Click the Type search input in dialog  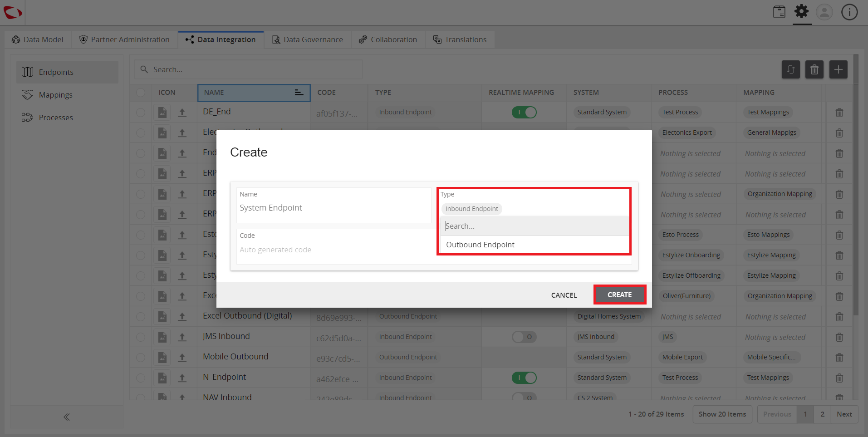pyautogui.click(x=534, y=226)
